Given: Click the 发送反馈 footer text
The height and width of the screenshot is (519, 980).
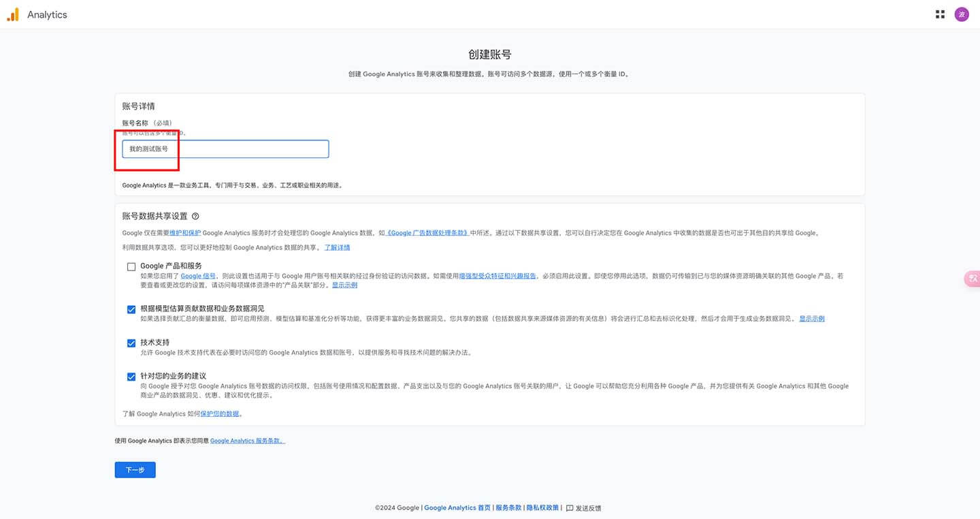Looking at the screenshot, I should click(x=588, y=508).
